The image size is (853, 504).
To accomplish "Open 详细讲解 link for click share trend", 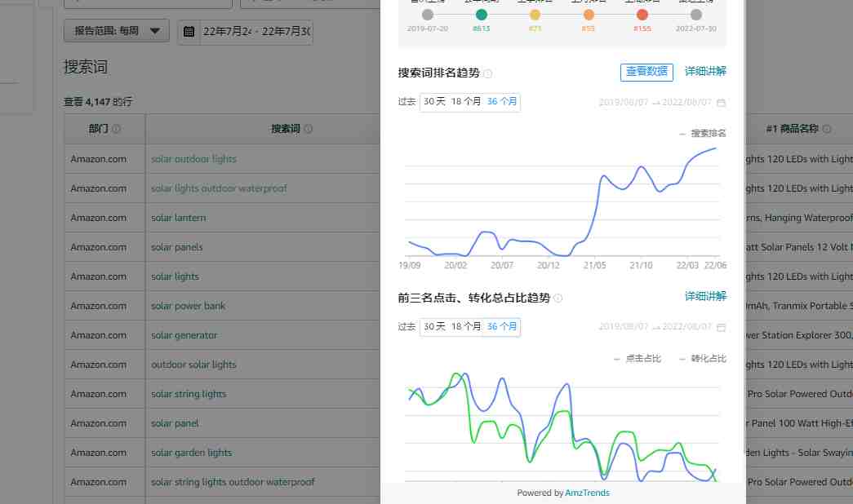I will coord(705,296).
